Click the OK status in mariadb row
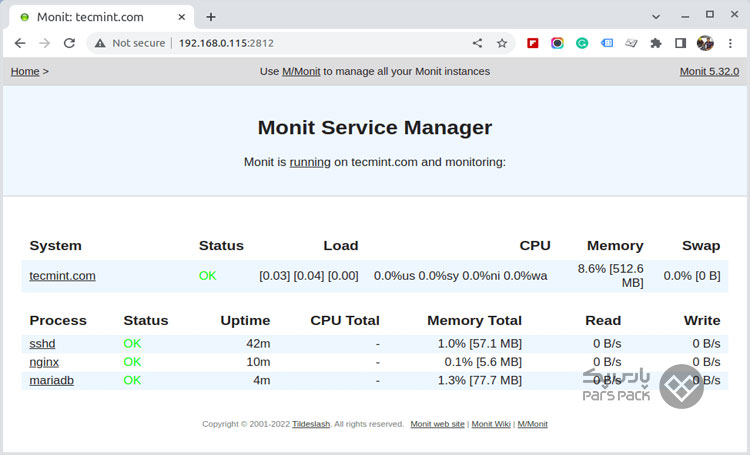Image resolution: width=750 pixels, height=455 pixels. [132, 380]
